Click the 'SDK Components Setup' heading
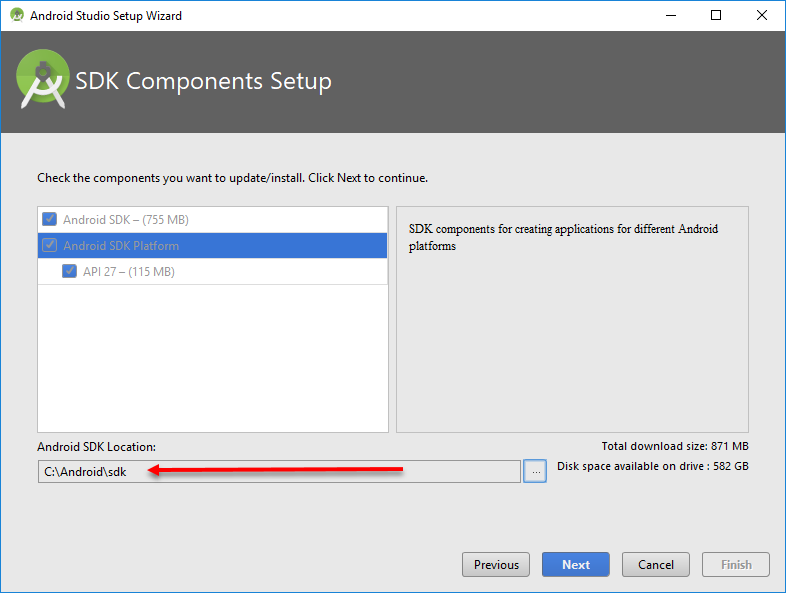The image size is (786, 593). click(x=204, y=81)
